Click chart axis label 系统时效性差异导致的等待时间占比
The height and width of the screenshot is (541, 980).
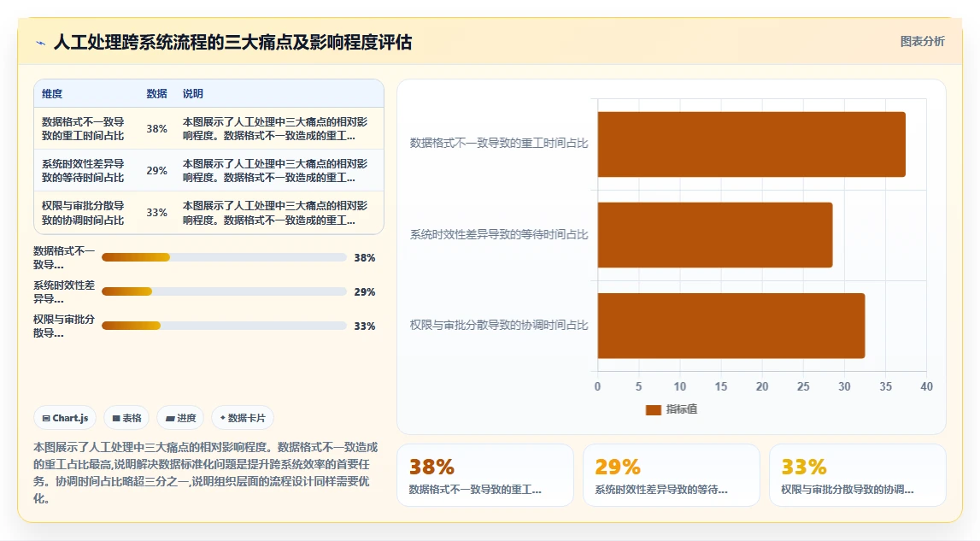click(499, 234)
